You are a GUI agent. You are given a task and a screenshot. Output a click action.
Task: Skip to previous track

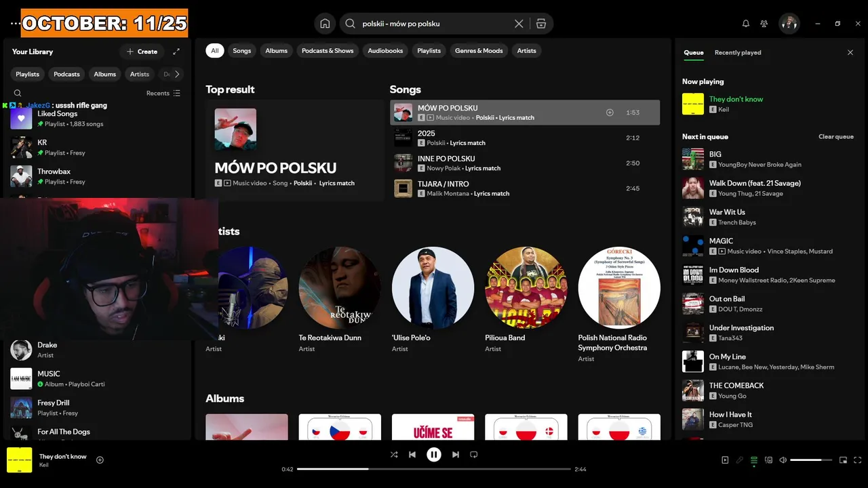coord(412,455)
